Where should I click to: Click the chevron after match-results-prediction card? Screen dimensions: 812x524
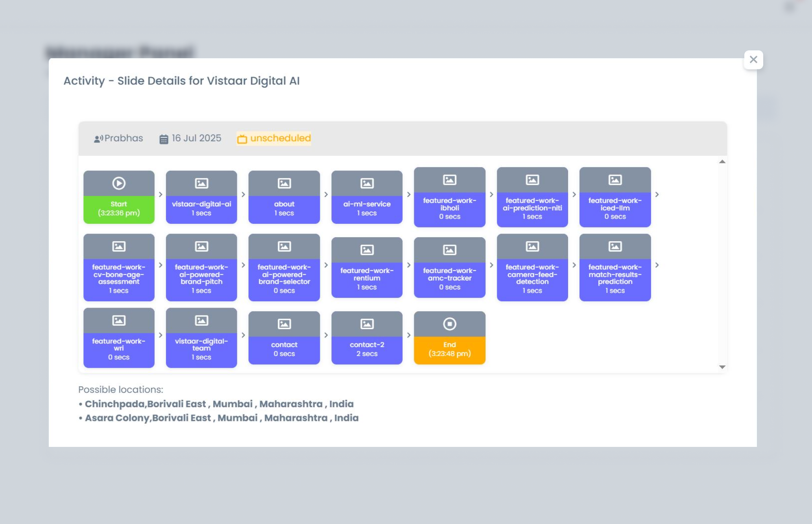[657, 265]
